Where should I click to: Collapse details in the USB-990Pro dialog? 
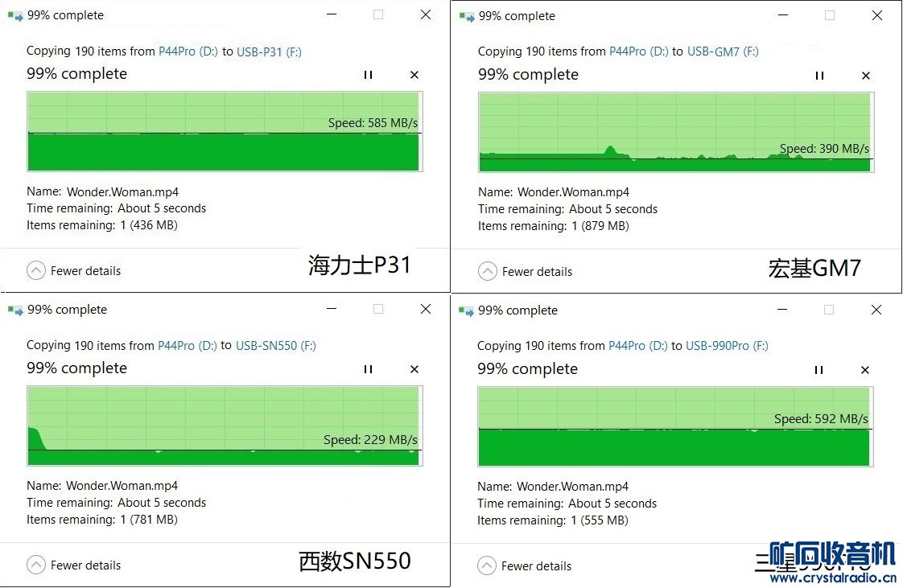[524, 566]
